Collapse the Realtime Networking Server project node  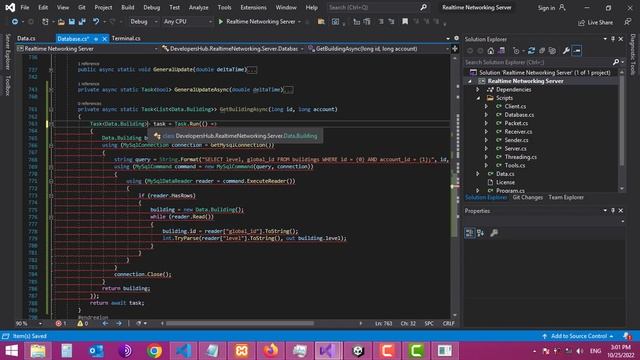[470, 81]
